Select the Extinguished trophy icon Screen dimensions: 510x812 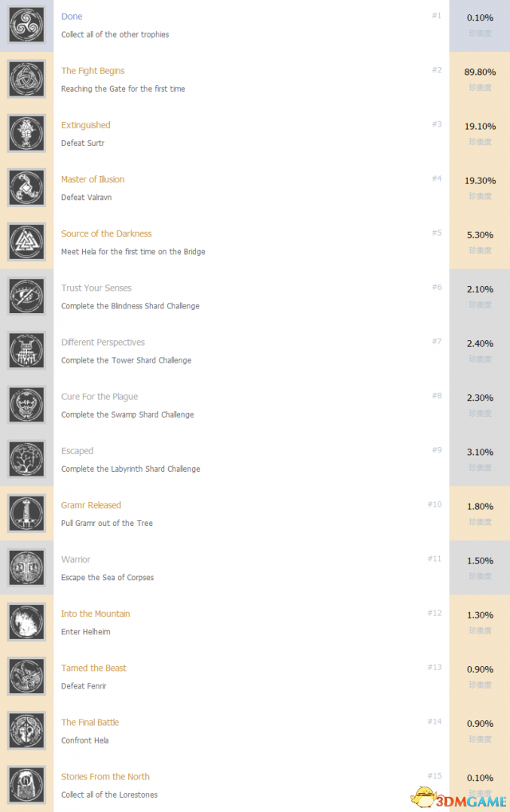tap(26, 134)
